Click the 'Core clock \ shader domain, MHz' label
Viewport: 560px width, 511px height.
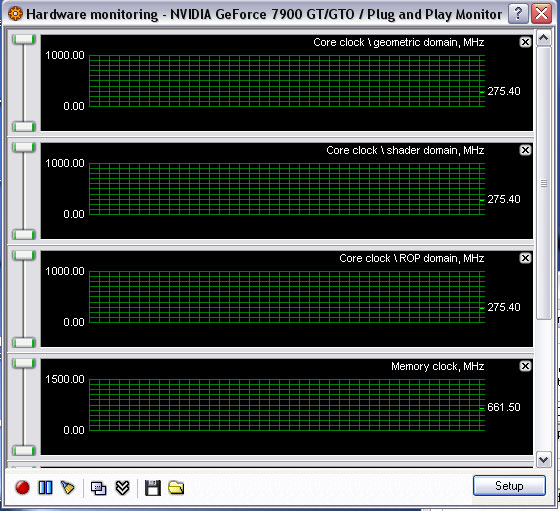click(405, 150)
